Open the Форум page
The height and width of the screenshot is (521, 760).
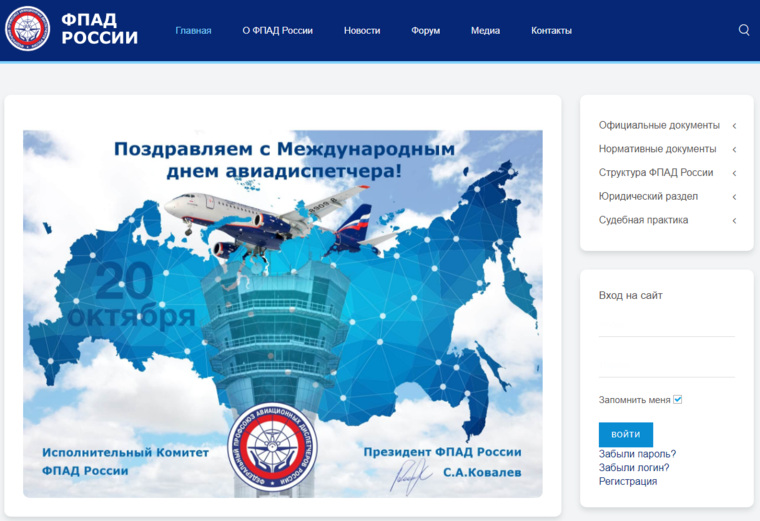(x=426, y=31)
